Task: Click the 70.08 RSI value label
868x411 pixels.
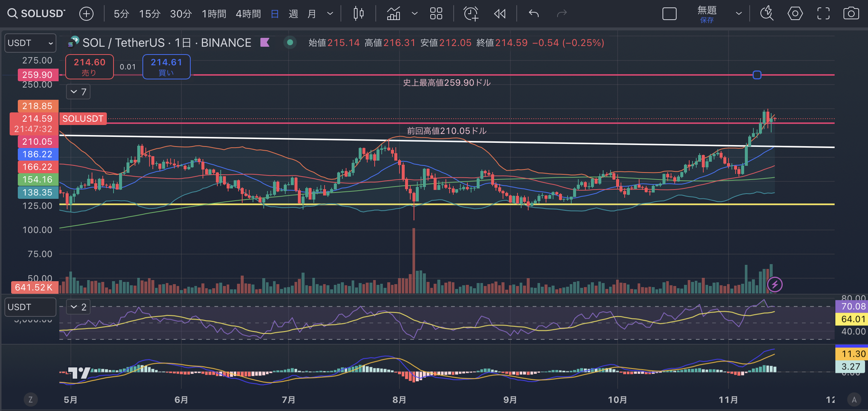Action: [x=852, y=306]
